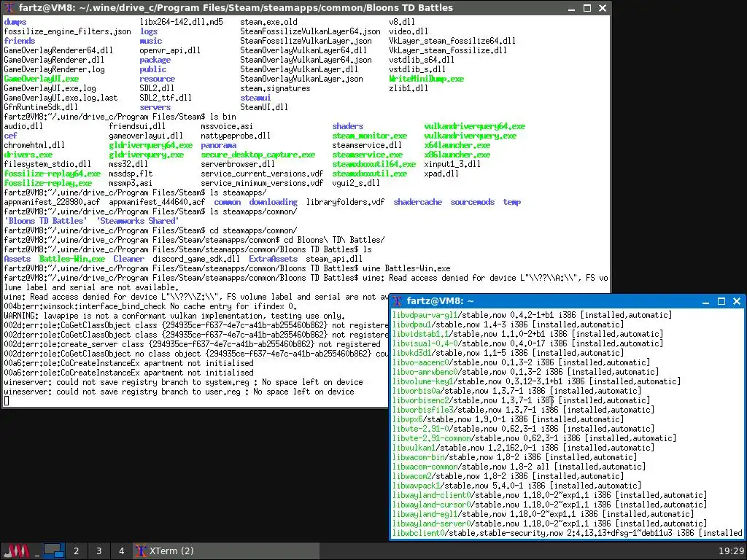
Task: Click the blue cef directory
Action: [10, 136]
